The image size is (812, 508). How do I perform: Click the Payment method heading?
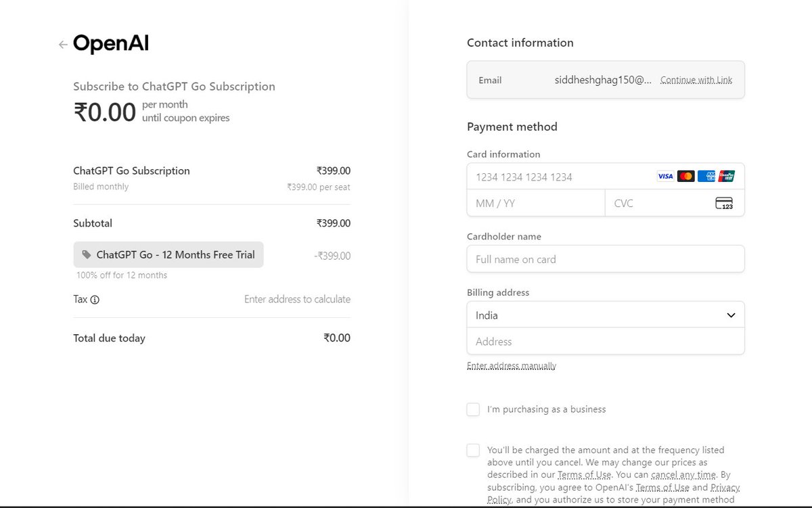[x=512, y=126]
